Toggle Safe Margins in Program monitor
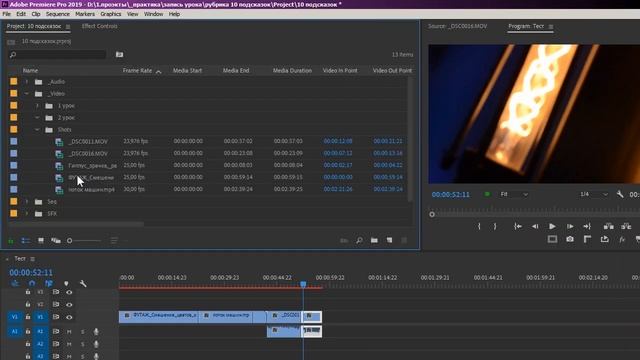The height and width of the screenshot is (360, 640). coord(552,239)
